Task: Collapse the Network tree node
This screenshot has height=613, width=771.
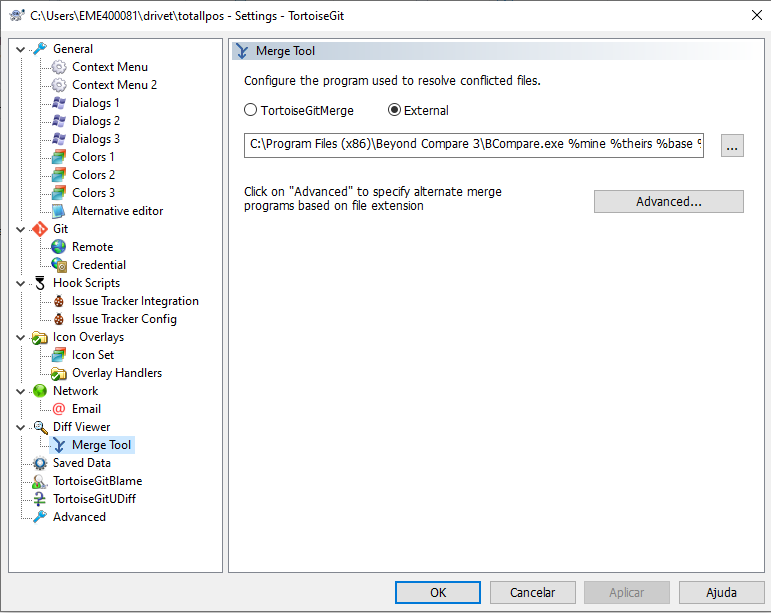Action: click(21, 391)
